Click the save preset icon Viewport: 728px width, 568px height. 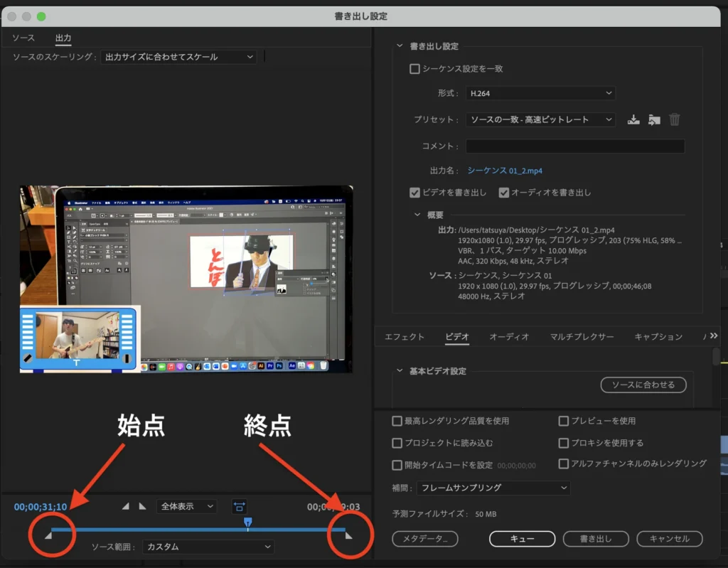pyautogui.click(x=633, y=120)
